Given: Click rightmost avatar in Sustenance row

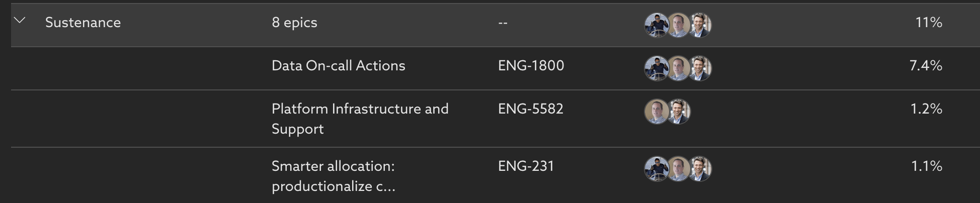Looking at the screenshot, I should click(x=700, y=25).
